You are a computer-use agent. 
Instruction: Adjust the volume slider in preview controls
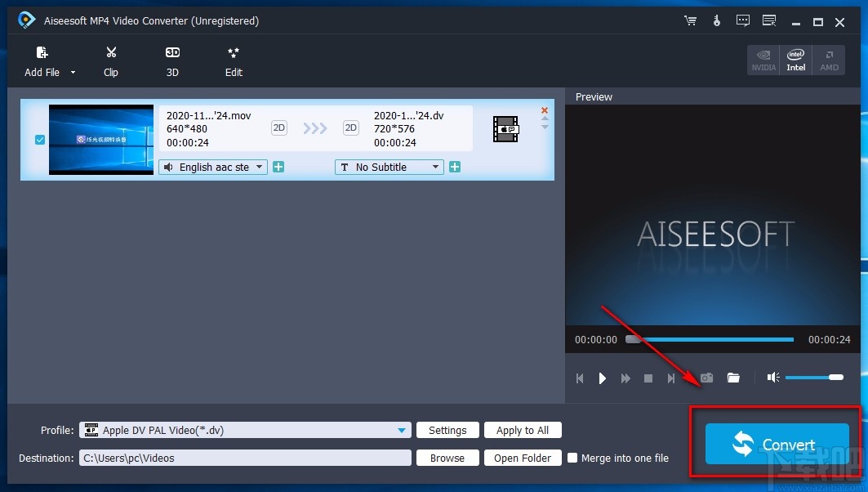tap(814, 378)
